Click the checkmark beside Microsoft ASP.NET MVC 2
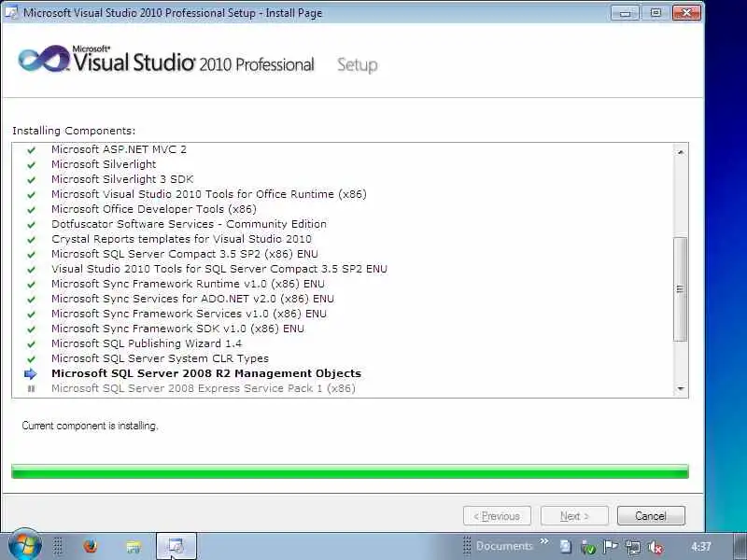This screenshot has width=747, height=560. point(31,150)
